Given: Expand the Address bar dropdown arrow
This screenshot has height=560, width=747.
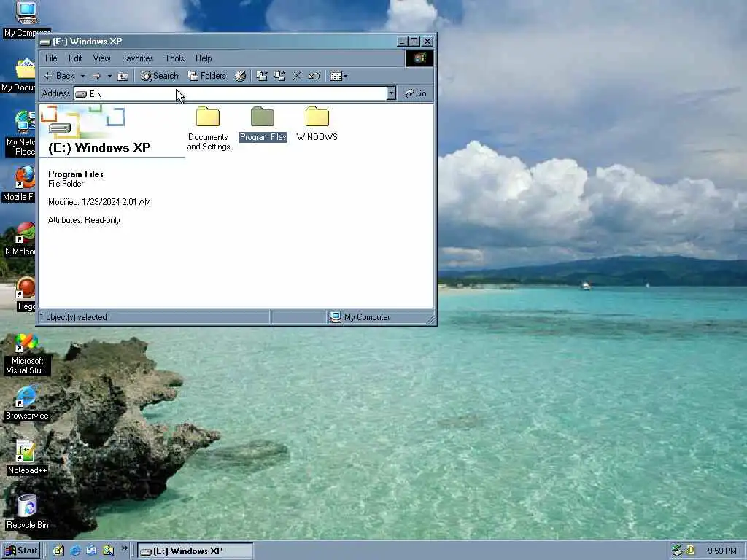Looking at the screenshot, I should tap(391, 93).
